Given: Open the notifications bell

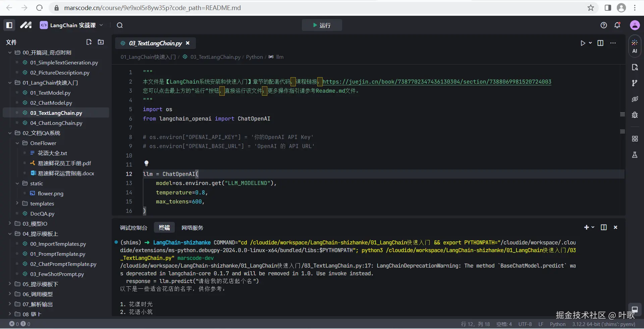Looking at the screenshot, I should (617, 25).
